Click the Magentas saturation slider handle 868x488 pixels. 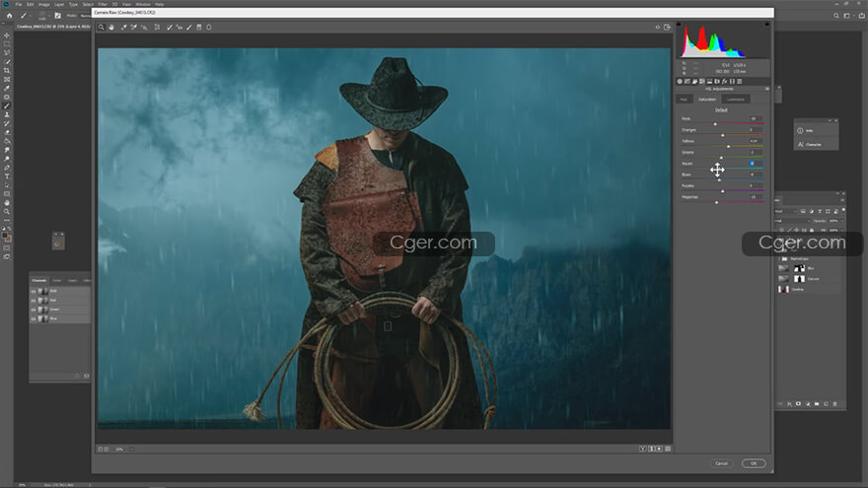click(716, 202)
